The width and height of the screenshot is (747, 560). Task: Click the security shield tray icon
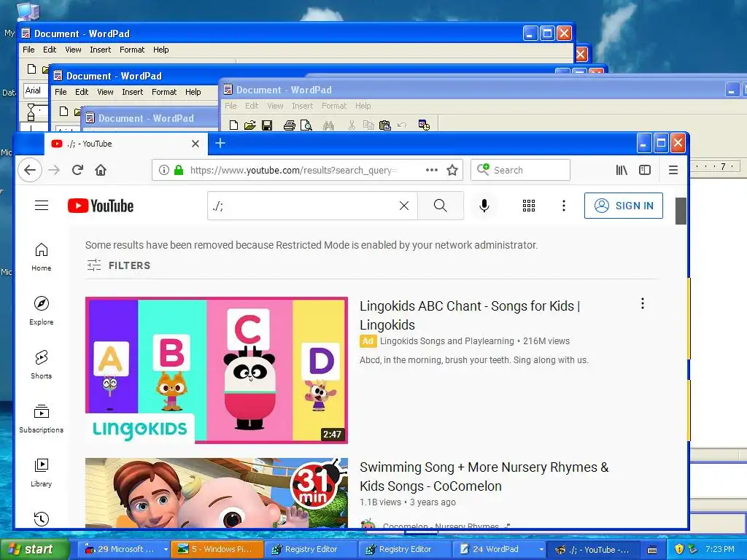[679, 549]
